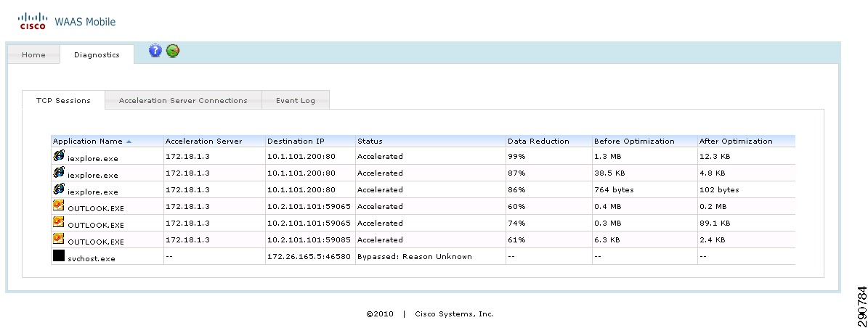Click the 38.5 KB before optimization value

pyautogui.click(x=609, y=173)
